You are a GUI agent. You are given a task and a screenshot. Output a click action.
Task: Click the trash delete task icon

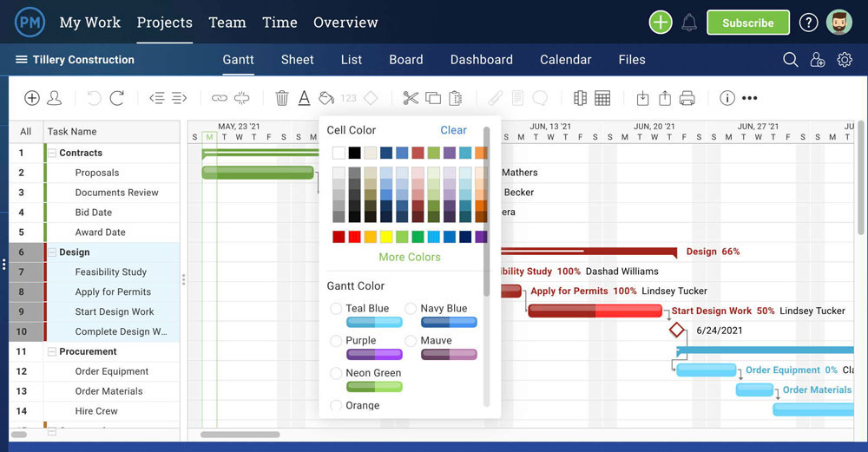282,98
